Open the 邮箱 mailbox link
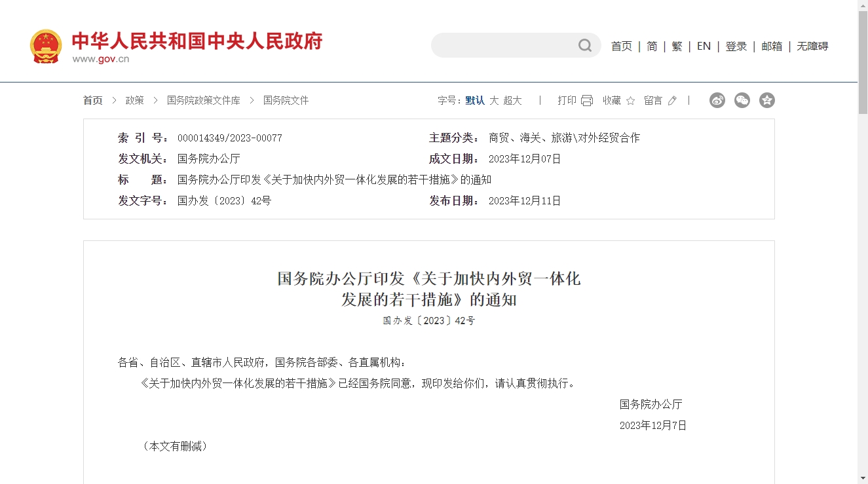The width and height of the screenshot is (868, 484). (x=772, y=46)
